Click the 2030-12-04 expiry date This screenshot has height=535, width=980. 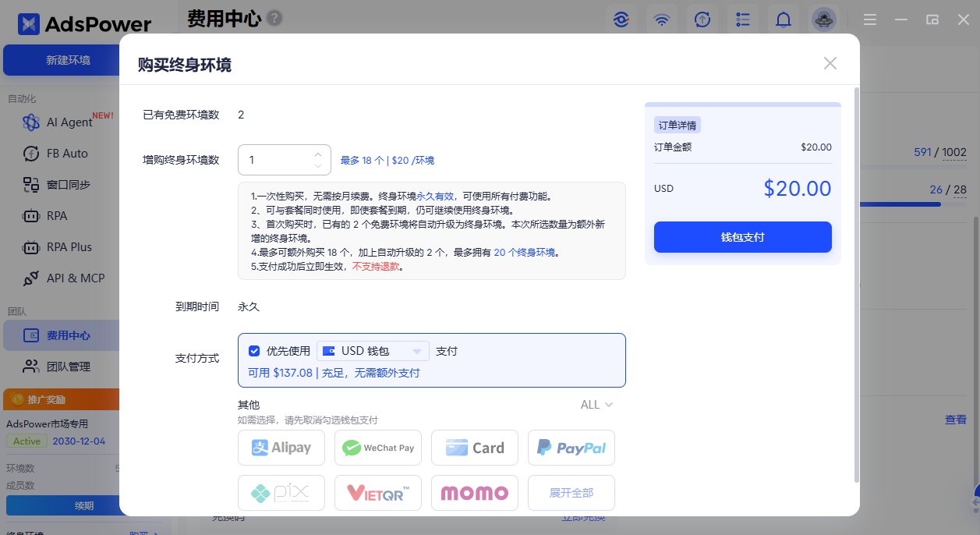tap(79, 441)
